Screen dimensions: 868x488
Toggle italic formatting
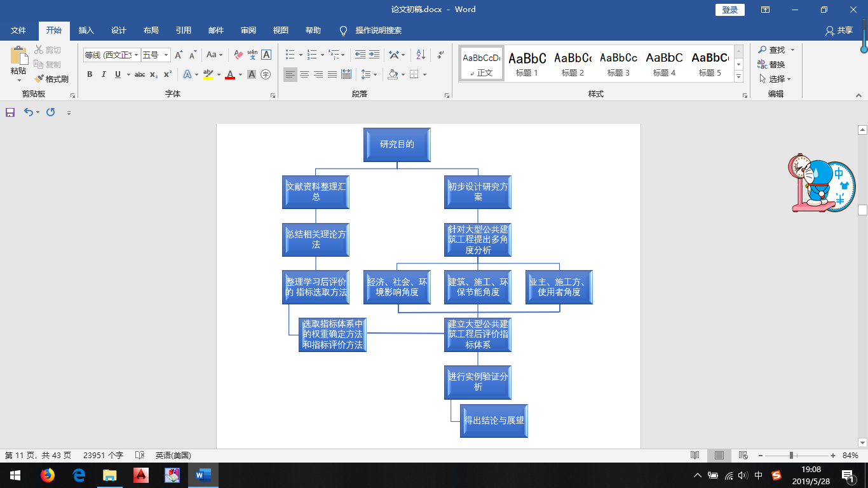click(104, 74)
